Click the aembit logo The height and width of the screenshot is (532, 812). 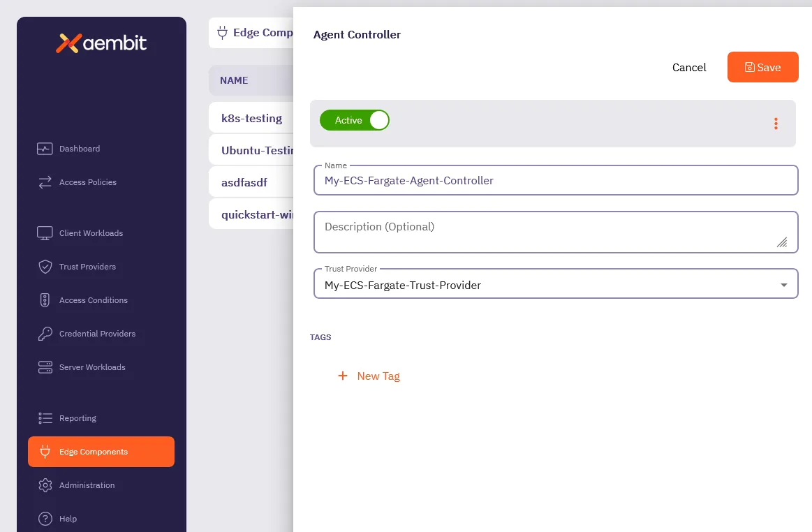(101, 43)
